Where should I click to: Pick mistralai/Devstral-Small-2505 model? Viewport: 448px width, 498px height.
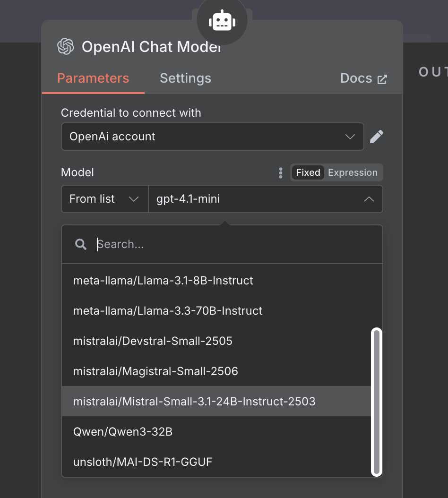pyautogui.click(x=153, y=341)
